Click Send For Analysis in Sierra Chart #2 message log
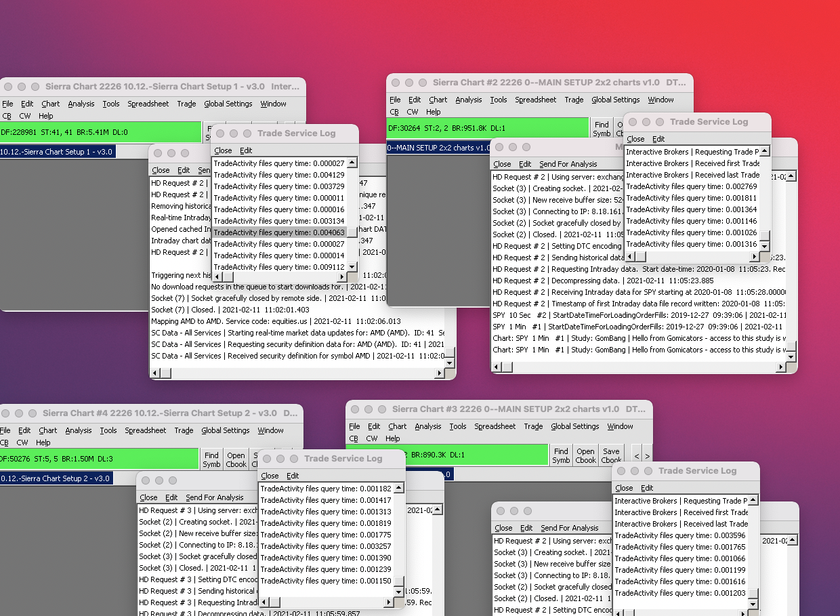840x616 pixels. point(568,164)
